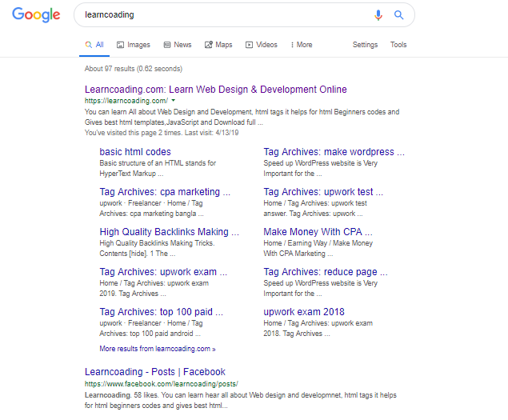
Task: Open the Videos tab
Action: [262, 45]
